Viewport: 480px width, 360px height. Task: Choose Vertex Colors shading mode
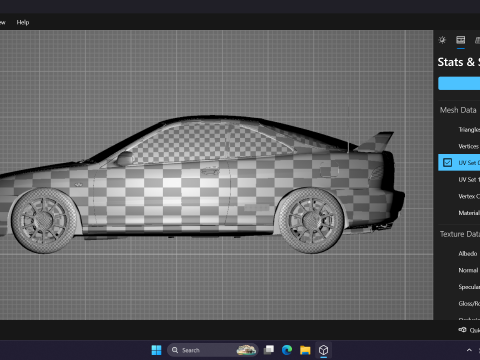click(469, 196)
